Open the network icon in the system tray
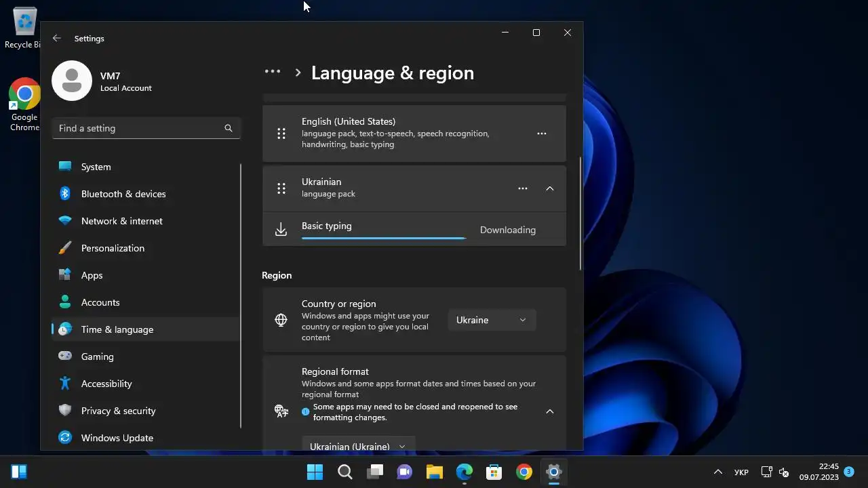868x488 pixels. point(767,472)
